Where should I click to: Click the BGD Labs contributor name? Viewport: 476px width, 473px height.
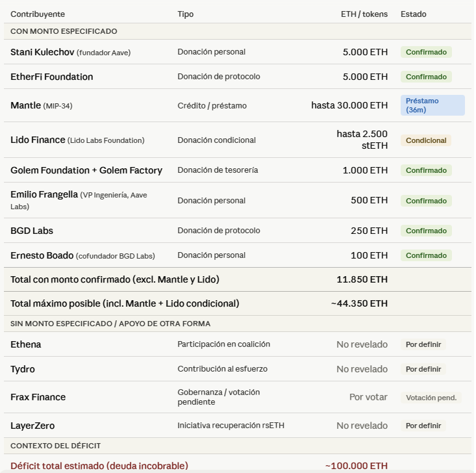[32, 231]
